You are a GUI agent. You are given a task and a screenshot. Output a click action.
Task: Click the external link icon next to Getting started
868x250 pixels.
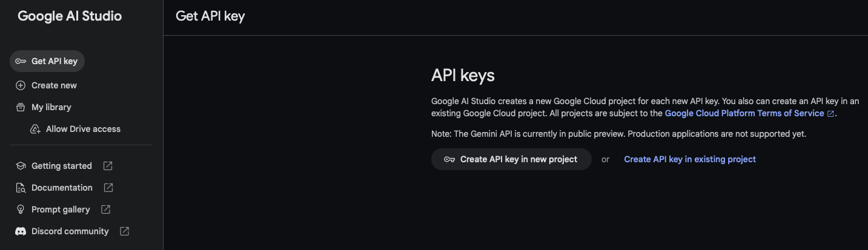pos(108,166)
